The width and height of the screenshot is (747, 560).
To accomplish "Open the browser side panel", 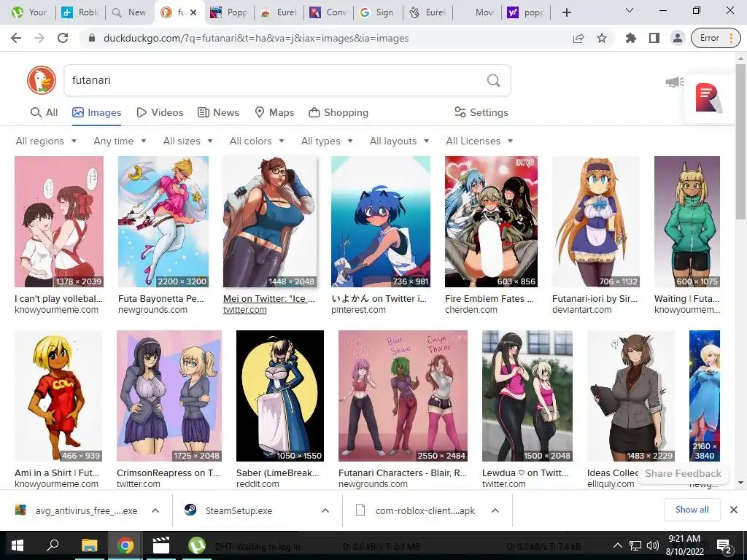I will coord(654,38).
